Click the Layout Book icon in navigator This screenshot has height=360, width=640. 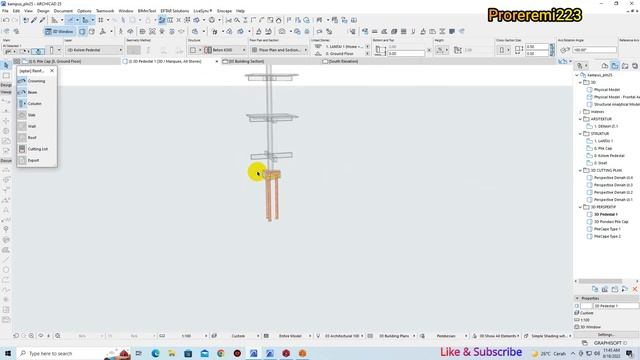point(625,66)
